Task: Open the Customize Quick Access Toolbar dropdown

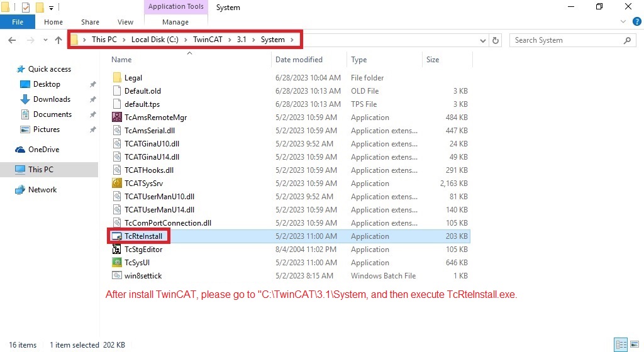Action: coord(51,8)
